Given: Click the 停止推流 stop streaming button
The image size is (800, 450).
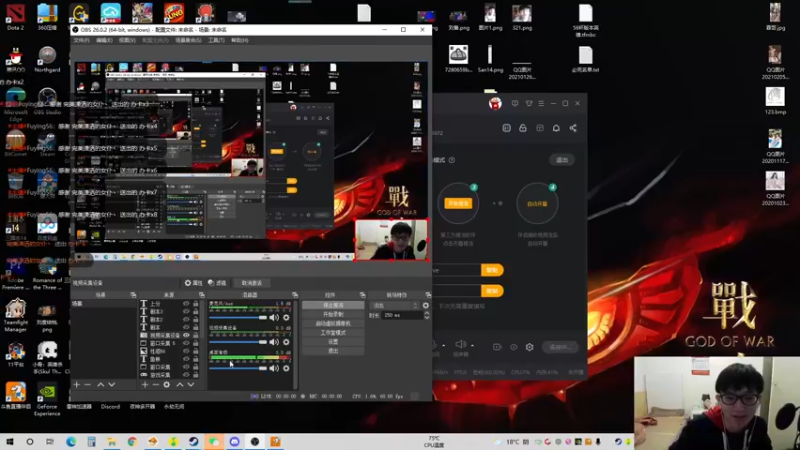Looking at the screenshot, I should click(x=333, y=305).
